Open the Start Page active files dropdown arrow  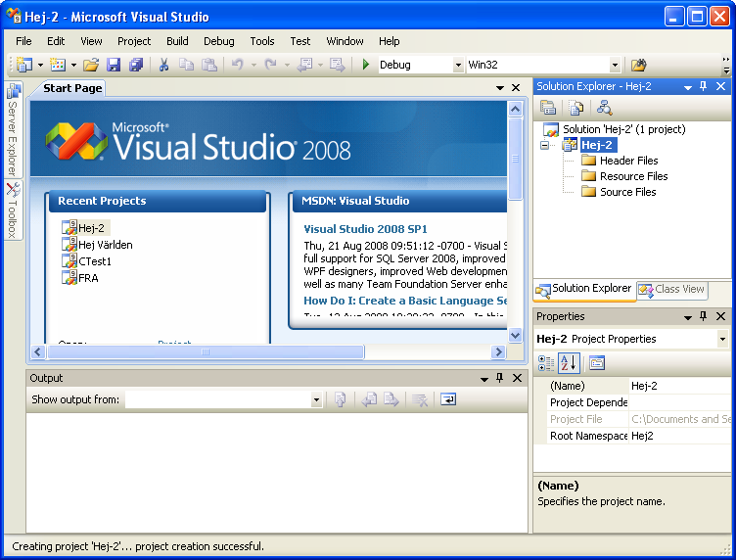[500, 88]
